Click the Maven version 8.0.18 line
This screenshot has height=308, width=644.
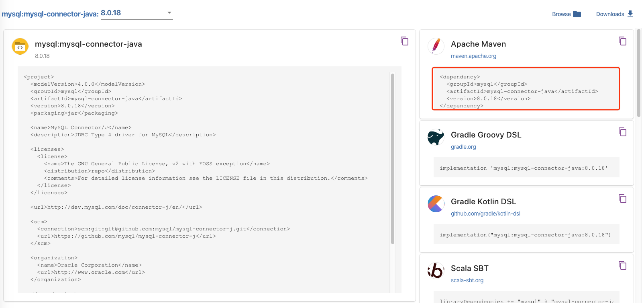point(488,99)
